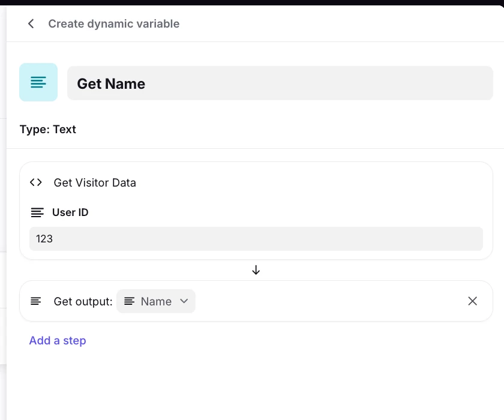Select the Get Visitor Data step title

pyautogui.click(x=95, y=182)
